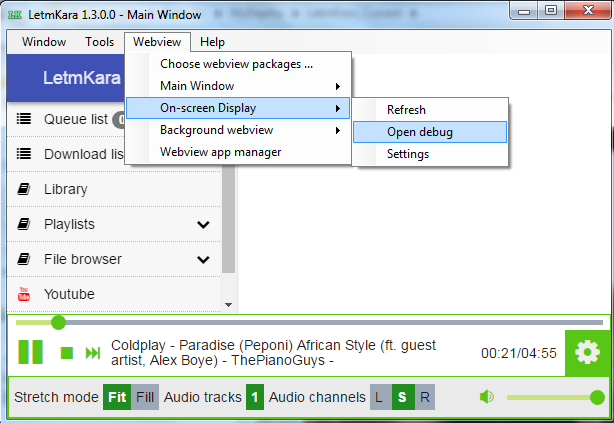Viewport: 614px width, 423px height.
Task: Expand the Background webview submenu arrow
Action: click(x=338, y=130)
